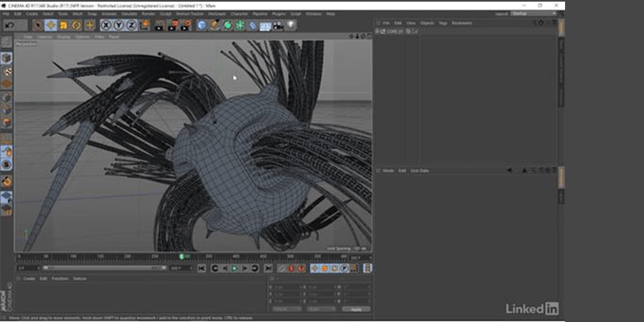Click the Camera object icon
The height and width of the screenshot is (322, 644).
(x=279, y=25)
